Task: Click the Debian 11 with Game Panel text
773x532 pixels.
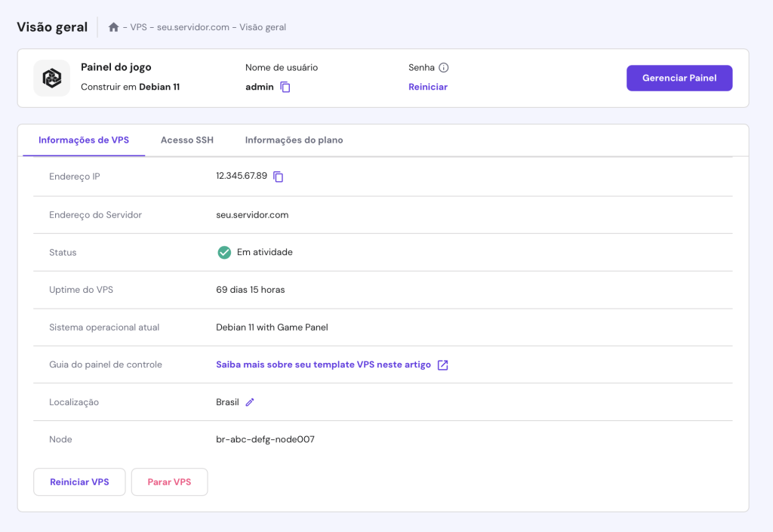Action: pyautogui.click(x=272, y=328)
